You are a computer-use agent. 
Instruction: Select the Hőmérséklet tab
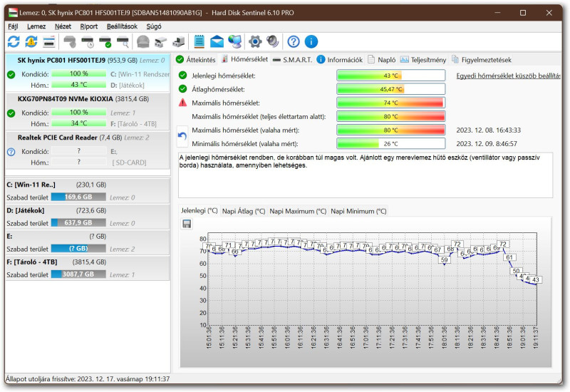pos(244,59)
